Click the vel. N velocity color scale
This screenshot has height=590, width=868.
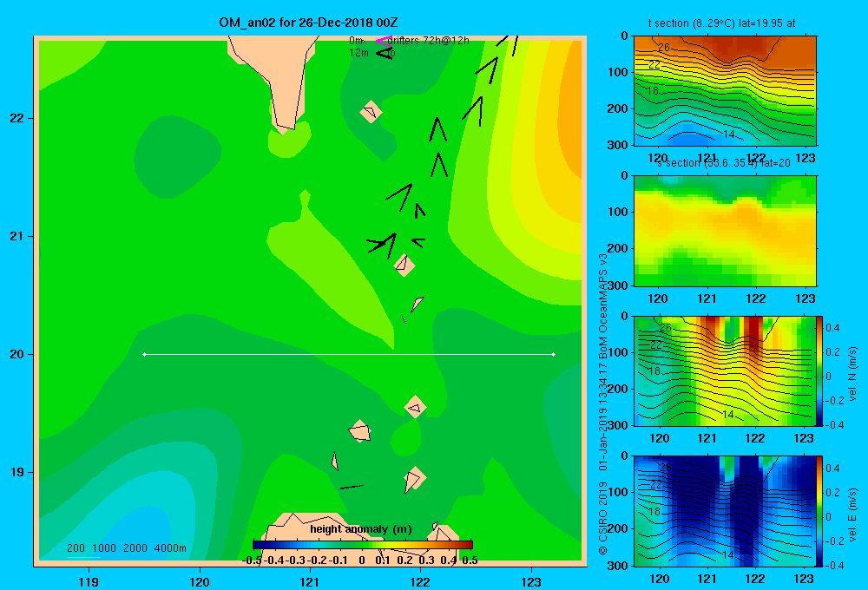819,370
